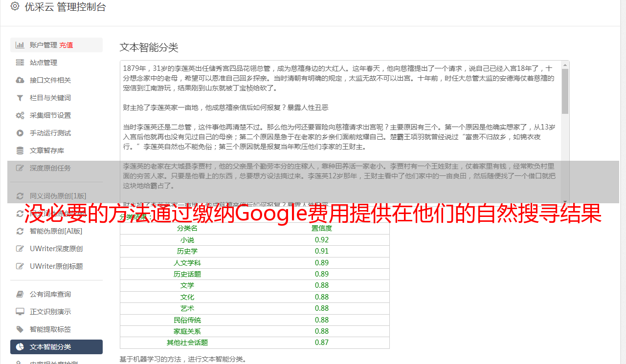Open UWriter原创标题 menu item
The width and height of the screenshot is (626, 364).
point(56,266)
